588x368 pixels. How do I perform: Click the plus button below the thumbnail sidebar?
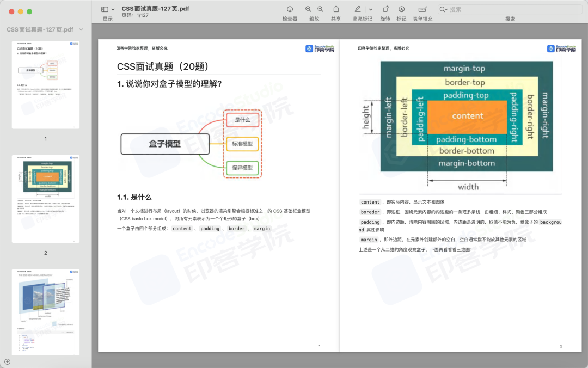click(8, 360)
